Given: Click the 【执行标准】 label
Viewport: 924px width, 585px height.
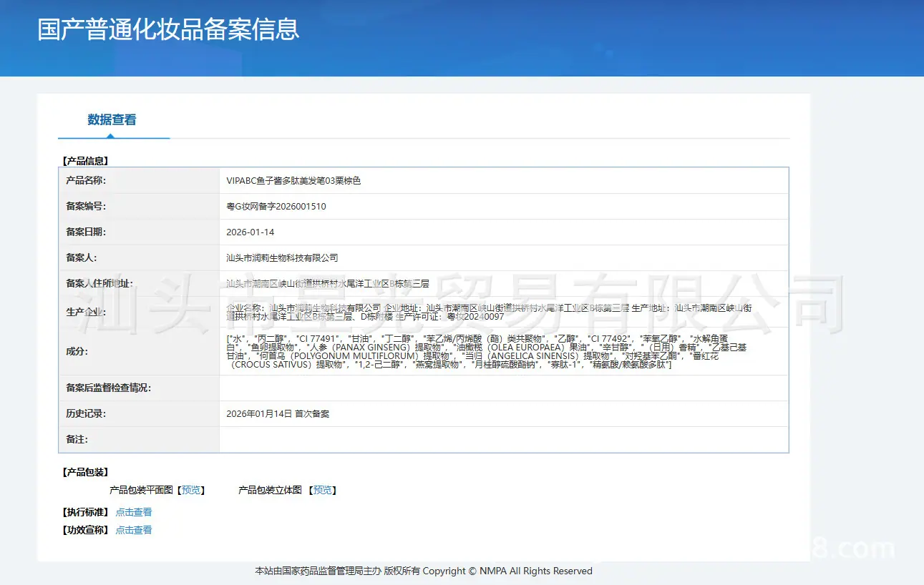Looking at the screenshot, I should point(84,512).
